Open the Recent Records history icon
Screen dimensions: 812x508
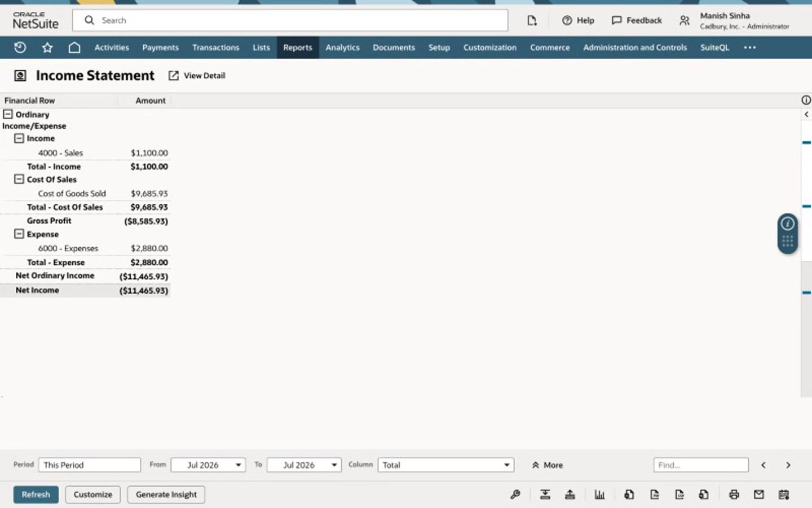(20, 47)
